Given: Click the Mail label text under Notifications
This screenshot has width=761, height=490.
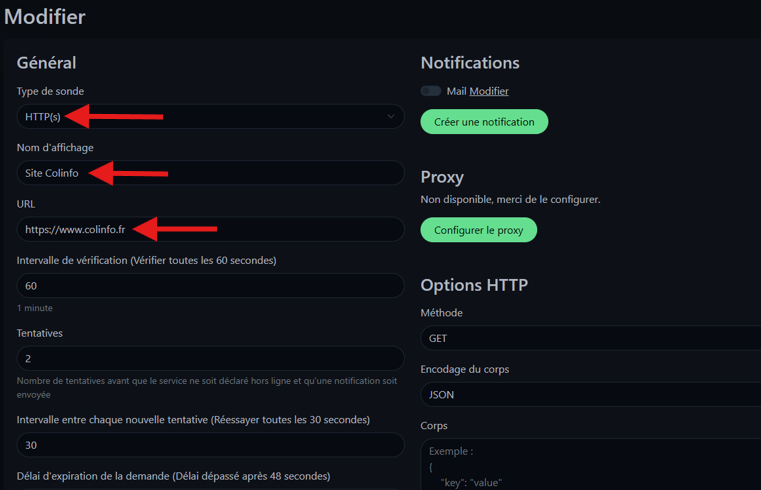Looking at the screenshot, I should pyautogui.click(x=456, y=91).
